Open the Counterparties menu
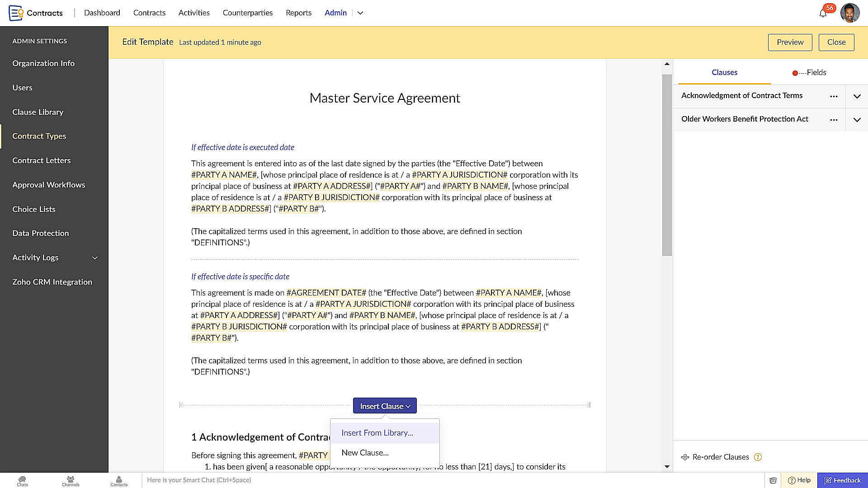Image resolution: width=868 pixels, height=488 pixels. (247, 13)
